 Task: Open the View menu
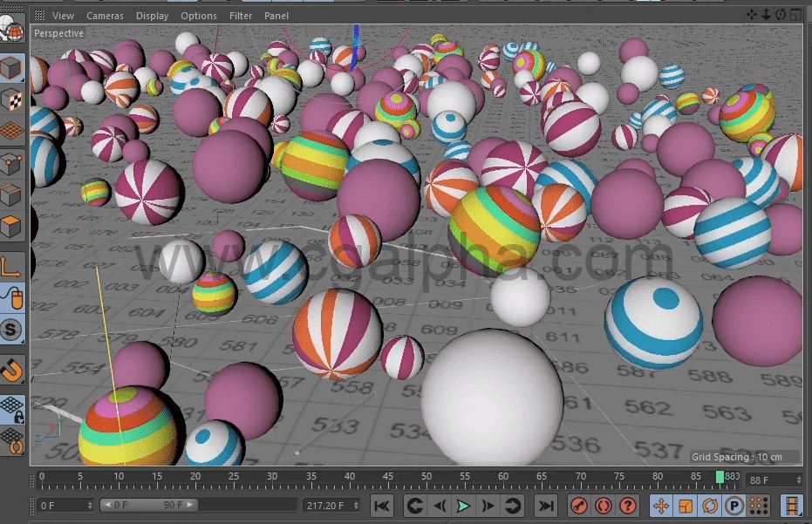[x=62, y=15]
